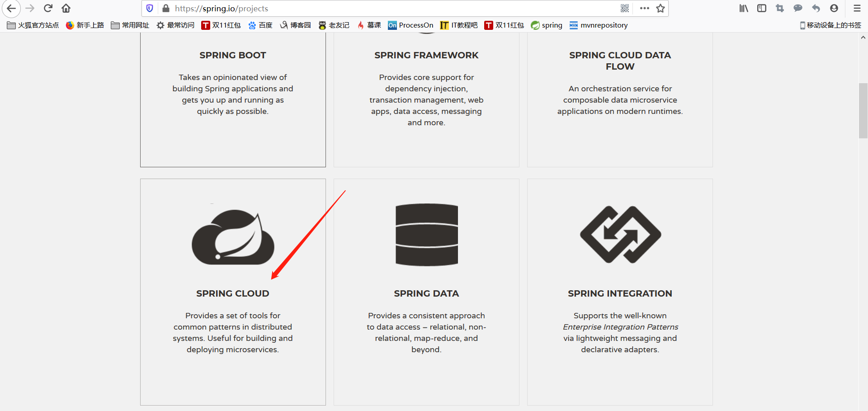
Task: Open the Firefox account avatar icon
Action: [834, 8]
